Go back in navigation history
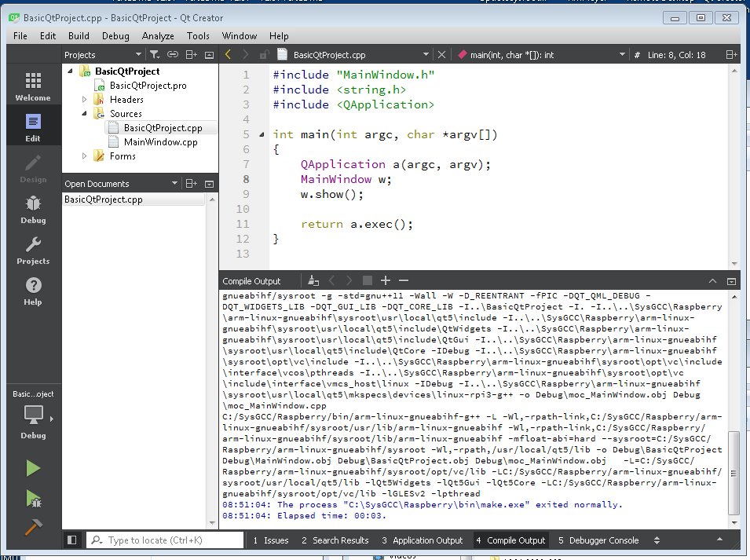 click(229, 54)
